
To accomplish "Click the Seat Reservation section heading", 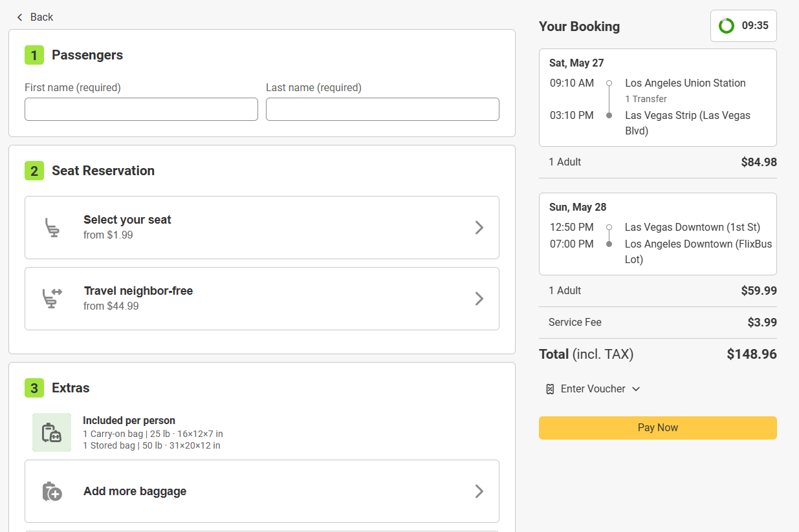I will [x=103, y=171].
